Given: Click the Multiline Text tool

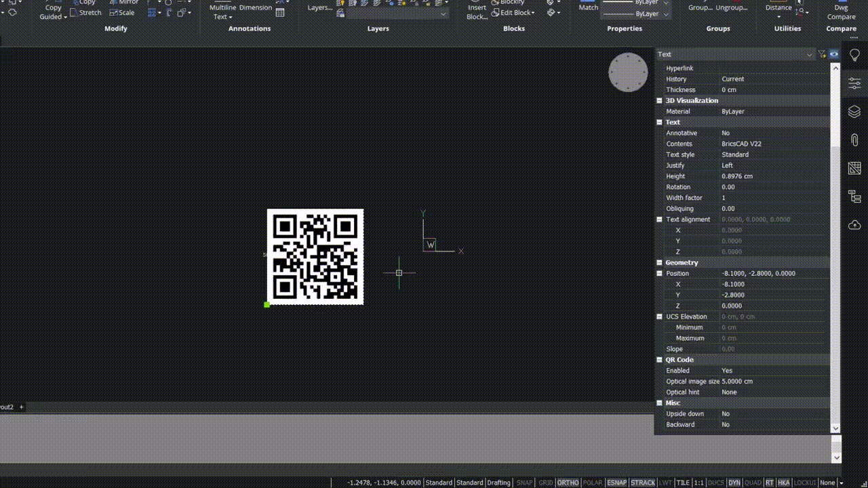Looking at the screenshot, I should tap(222, 12).
